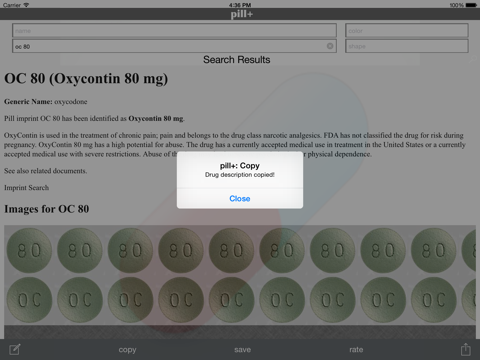Tap the compose note icon in bottom toolbar
Screen dimensions: 480x360
[15, 349]
